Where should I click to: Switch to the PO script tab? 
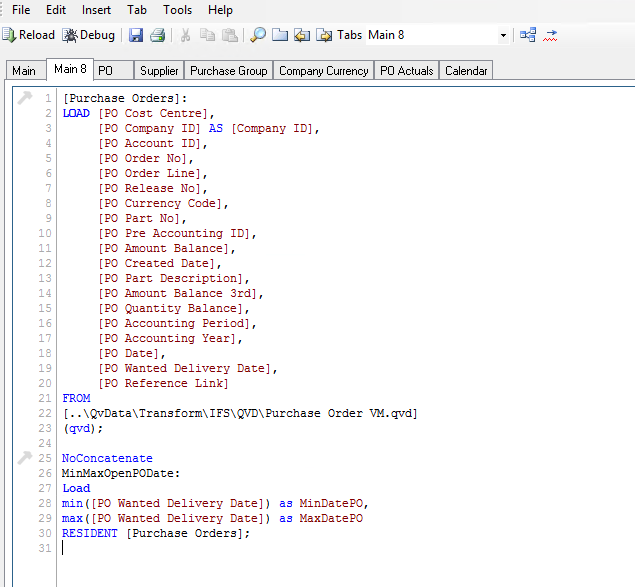[114, 71]
